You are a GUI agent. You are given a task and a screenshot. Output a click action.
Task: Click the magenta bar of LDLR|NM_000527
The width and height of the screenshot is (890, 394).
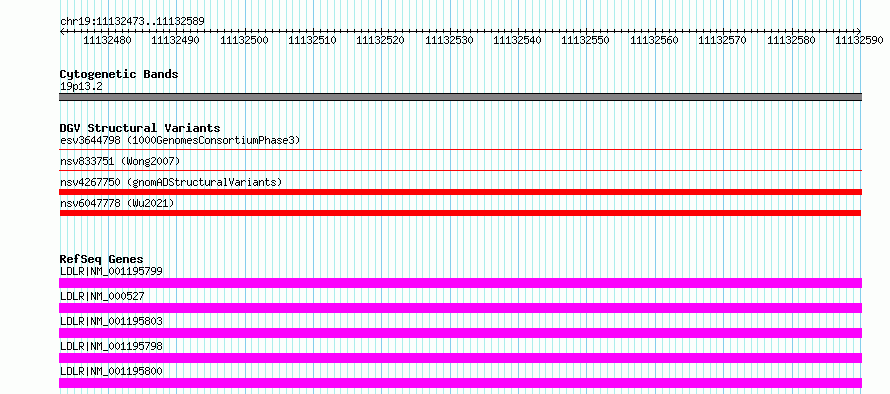(460, 308)
